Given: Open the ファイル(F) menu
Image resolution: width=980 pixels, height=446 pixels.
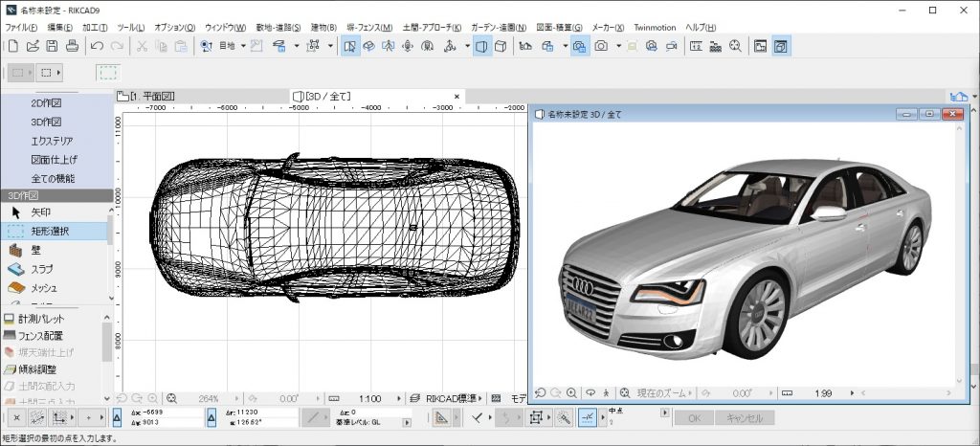Looking at the screenshot, I should [x=21, y=28].
